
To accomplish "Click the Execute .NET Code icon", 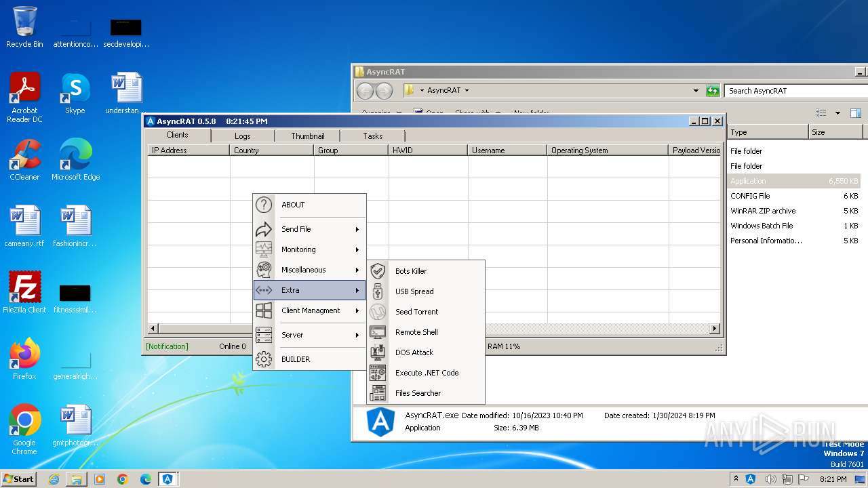I will 378,373.
